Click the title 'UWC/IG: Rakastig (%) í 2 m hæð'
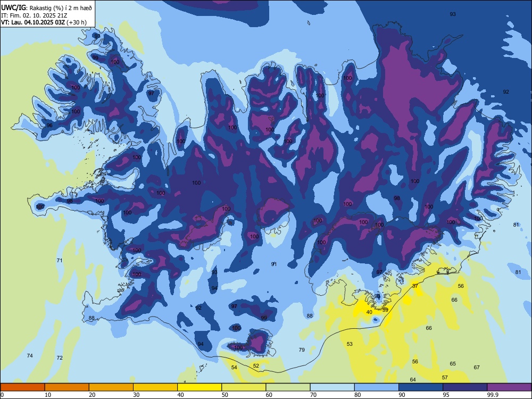The image size is (532, 399). pos(46,8)
